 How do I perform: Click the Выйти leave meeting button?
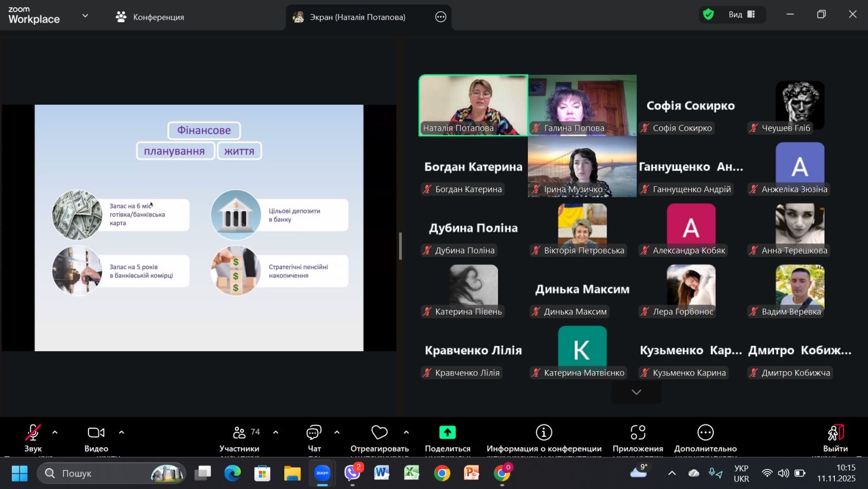point(835,437)
